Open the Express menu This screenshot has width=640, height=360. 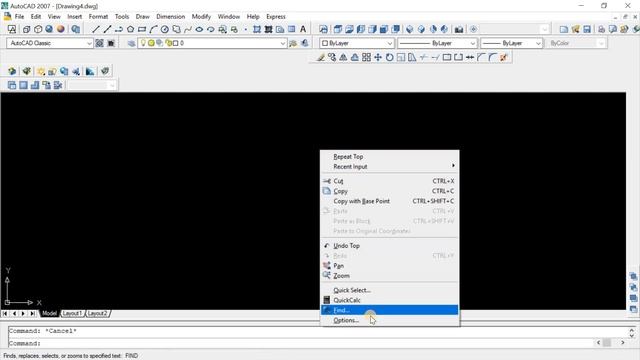click(x=276, y=17)
